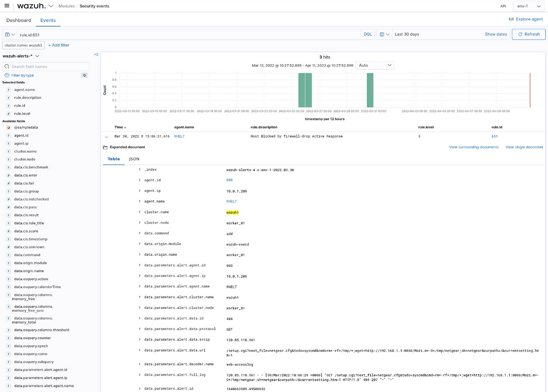This screenshot has height=392, width=548.
Task: Click the data.cis.unknown number type icon
Action: pyautogui.click(x=9, y=247)
